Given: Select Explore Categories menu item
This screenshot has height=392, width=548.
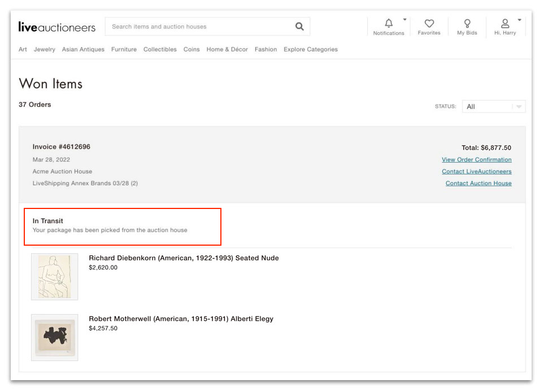Looking at the screenshot, I should 310,50.
